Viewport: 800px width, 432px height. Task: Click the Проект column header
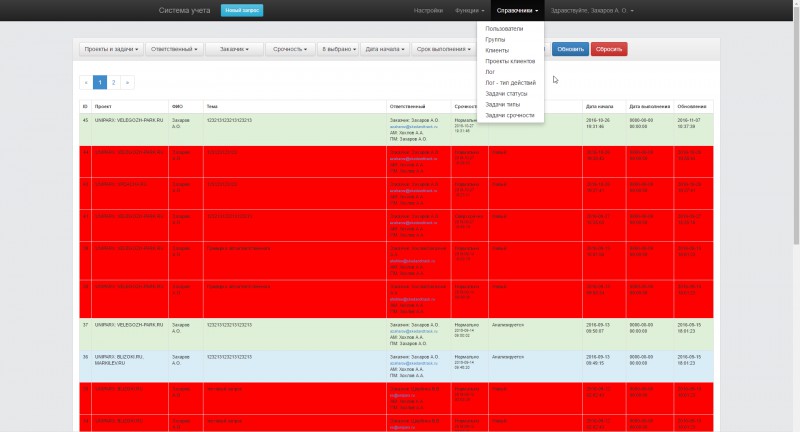[130, 107]
